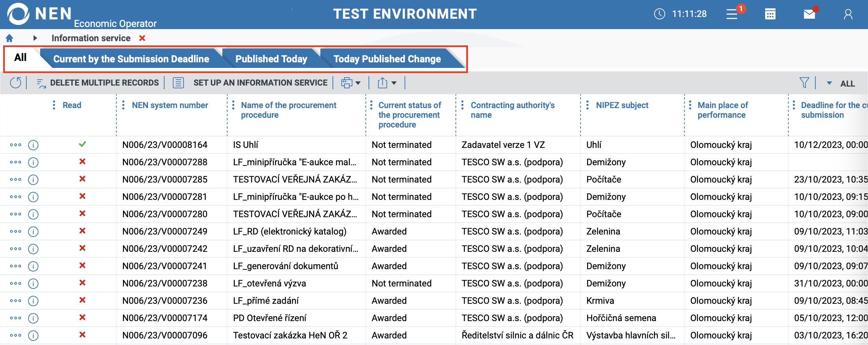Close the Information service breadcrumb
The height and width of the screenshot is (345, 868).
(142, 38)
